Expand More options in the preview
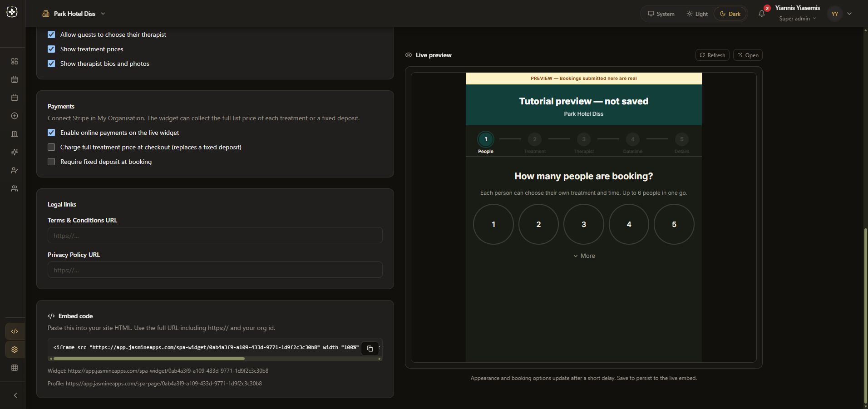Image resolution: width=868 pixels, height=409 pixels. [584, 256]
